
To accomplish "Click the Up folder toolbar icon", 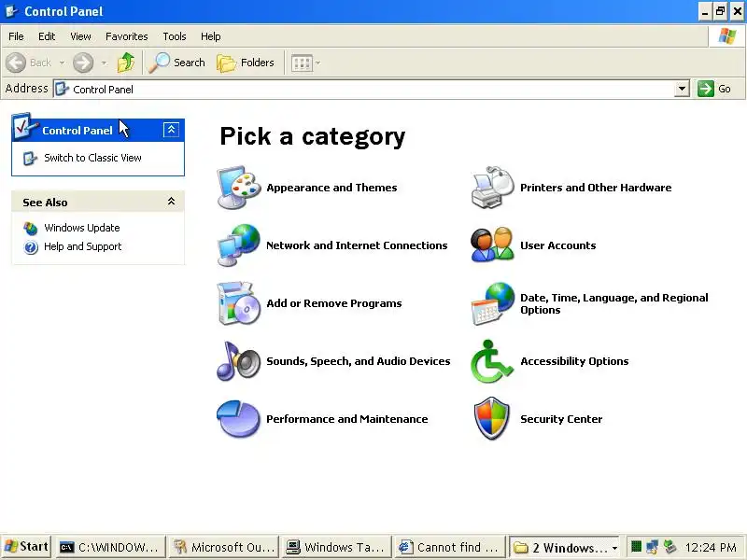I will (x=126, y=63).
